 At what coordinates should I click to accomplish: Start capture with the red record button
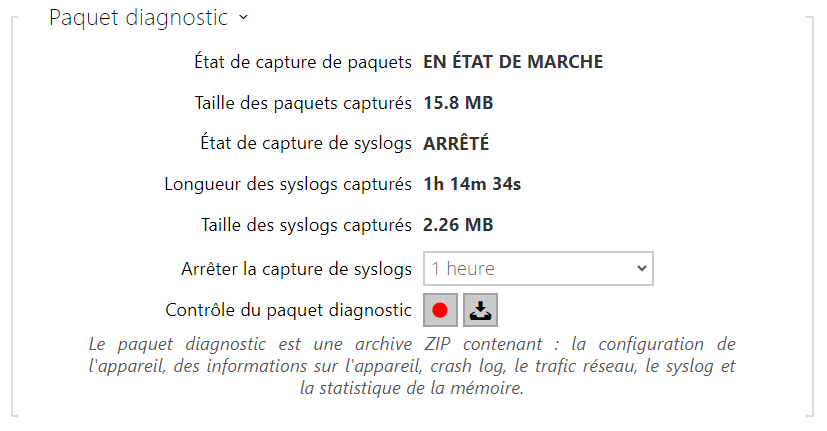point(440,310)
